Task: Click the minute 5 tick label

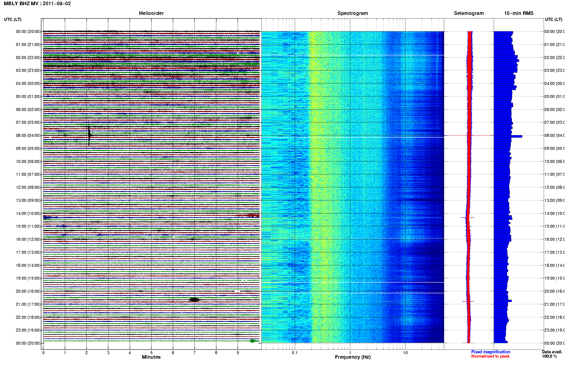Action: tap(151, 353)
